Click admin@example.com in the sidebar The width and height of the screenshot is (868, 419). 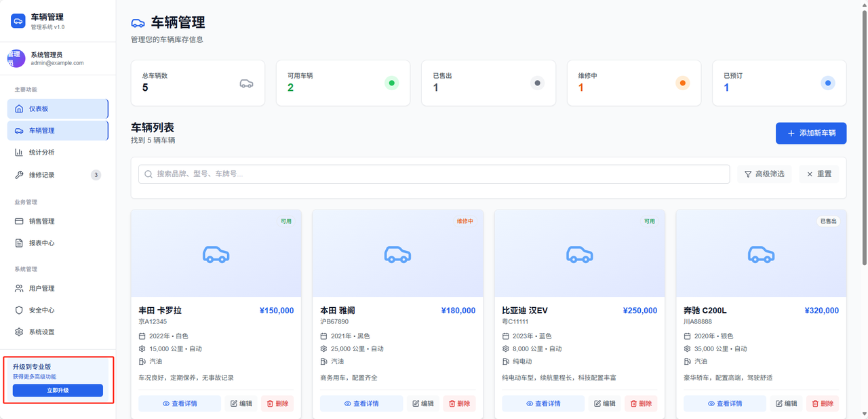pyautogui.click(x=57, y=63)
